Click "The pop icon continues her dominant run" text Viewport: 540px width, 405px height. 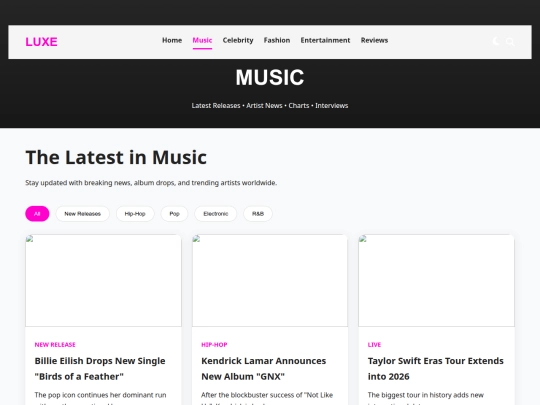point(100,395)
